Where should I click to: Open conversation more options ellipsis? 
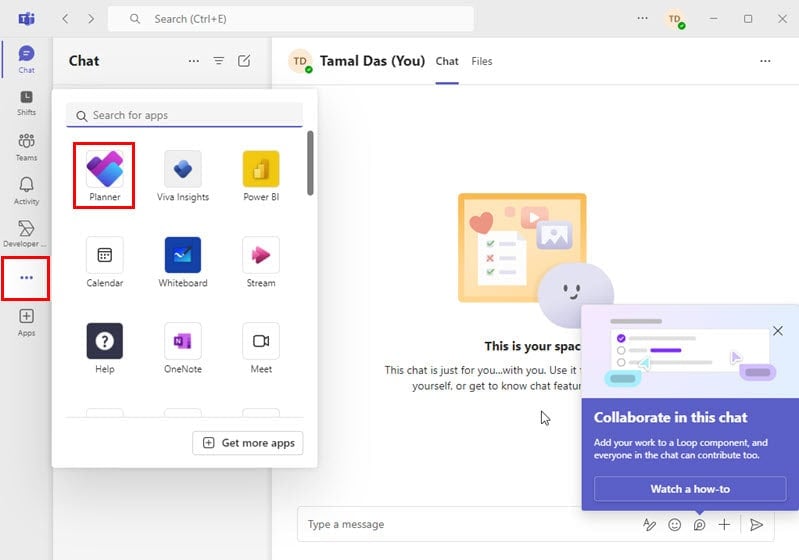[765, 61]
